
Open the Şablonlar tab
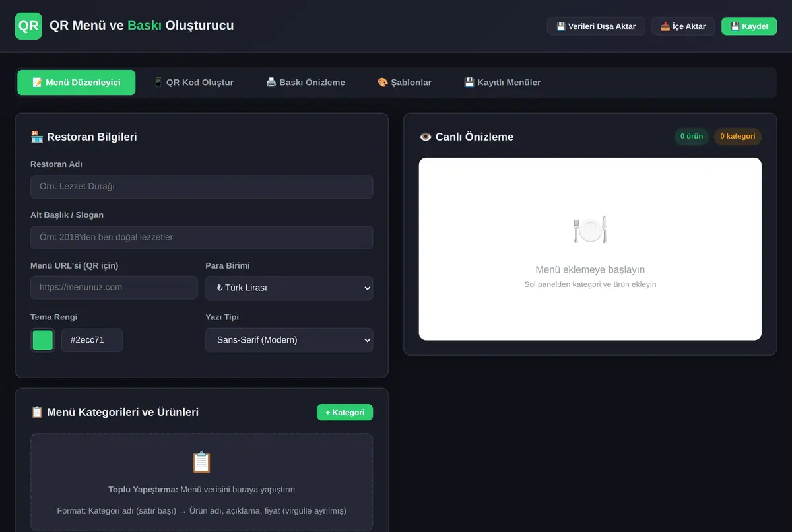pyautogui.click(x=405, y=83)
